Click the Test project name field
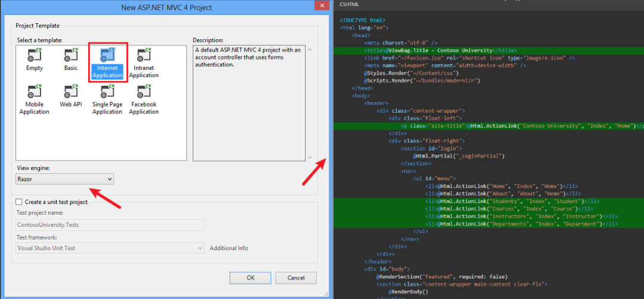The width and height of the screenshot is (644, 299). pos(110,225)
